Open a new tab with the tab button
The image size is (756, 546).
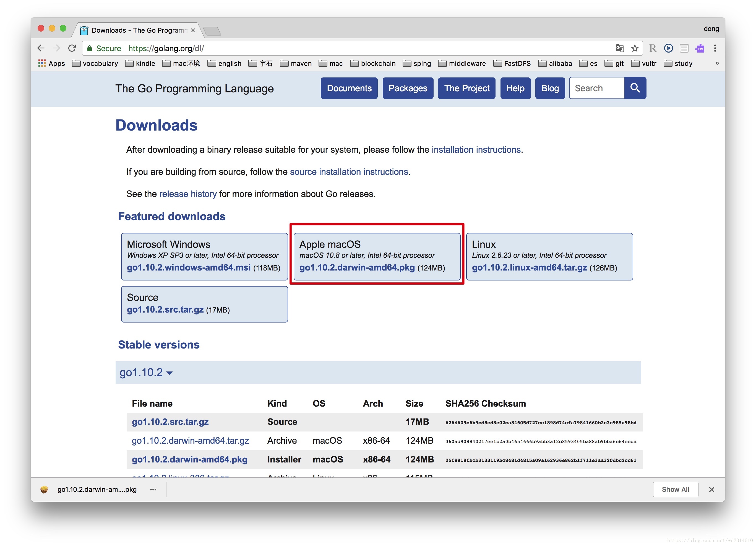point(212,31)
